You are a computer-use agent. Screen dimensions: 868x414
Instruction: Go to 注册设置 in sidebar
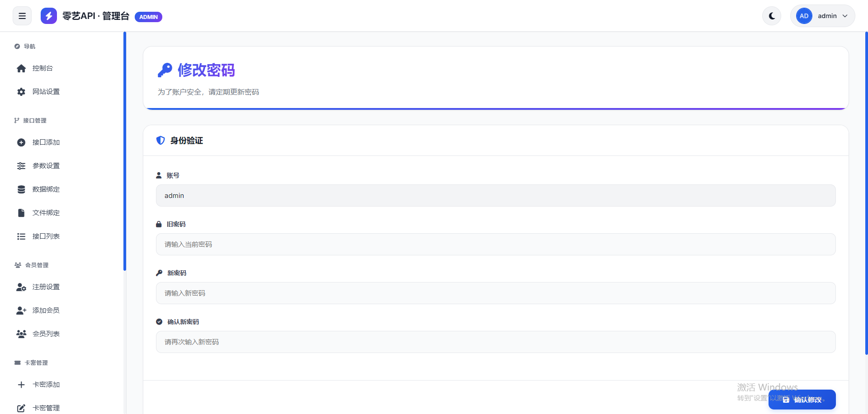pyautogui.click(x=46, y=287)
